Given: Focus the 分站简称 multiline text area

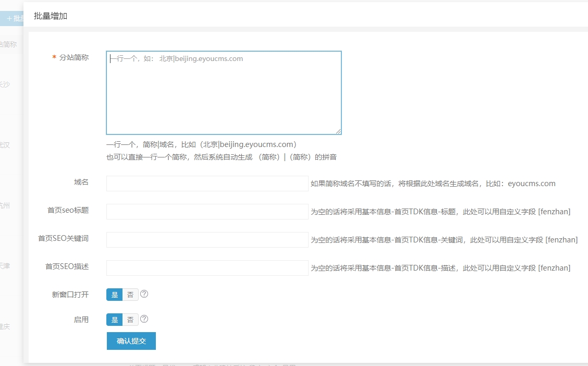Looking at the screenshot, I should 224,93.
